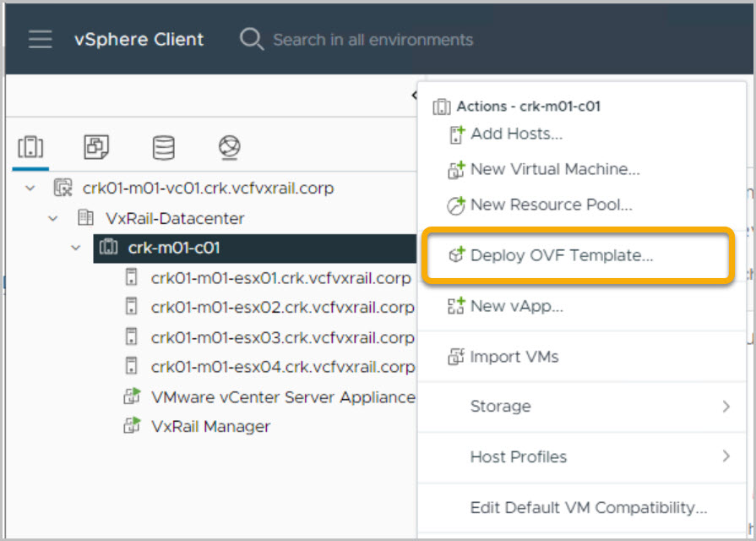This screenshot has width=756, height=541.
Task: Collapse the crk-m01-c01 cluster node
Action: pyautogui.click(x=76, y=248)
